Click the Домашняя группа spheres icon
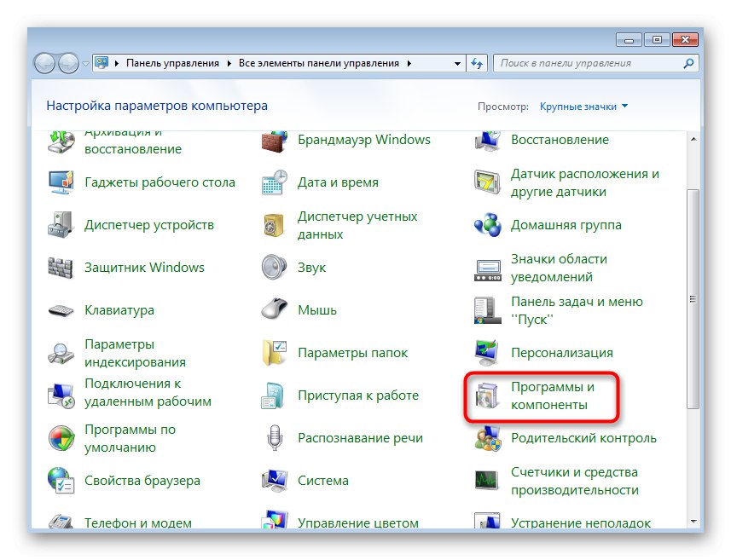The image size is (731, 560). pyautogui.click(x=487, y=225)
